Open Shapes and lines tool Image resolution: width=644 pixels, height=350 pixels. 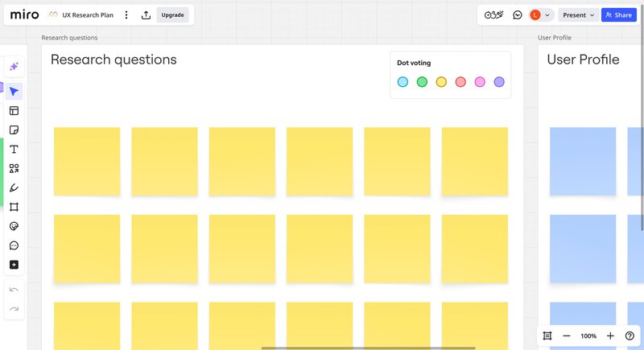14,169
